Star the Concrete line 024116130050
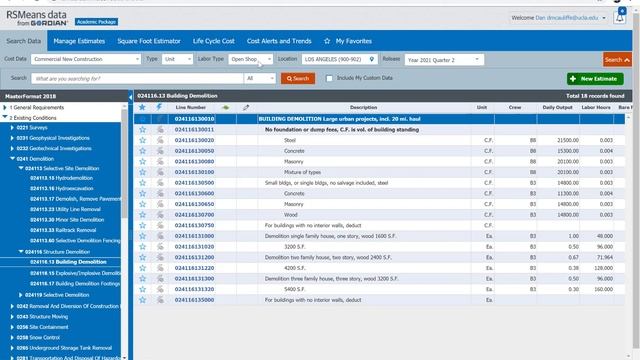 point(142,151)
